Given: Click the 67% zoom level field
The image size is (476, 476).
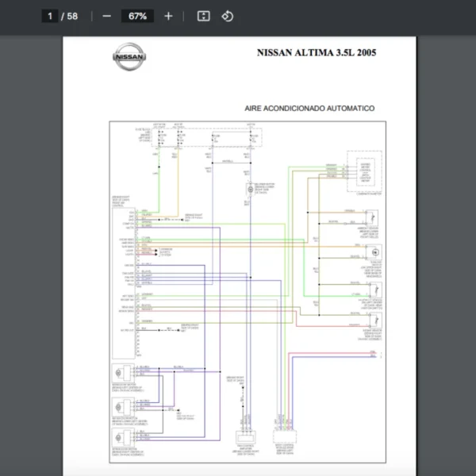Looking at the screenshot, I should point(137,16).
